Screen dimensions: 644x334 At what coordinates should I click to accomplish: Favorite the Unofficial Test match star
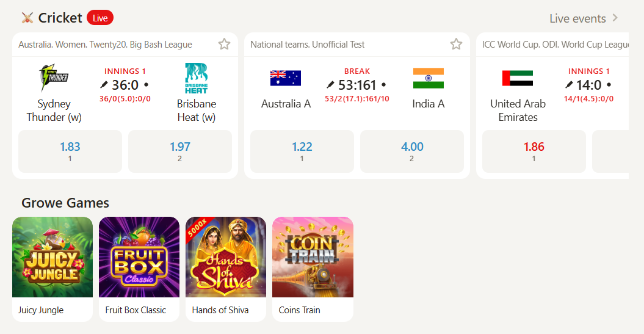point(456,44)
